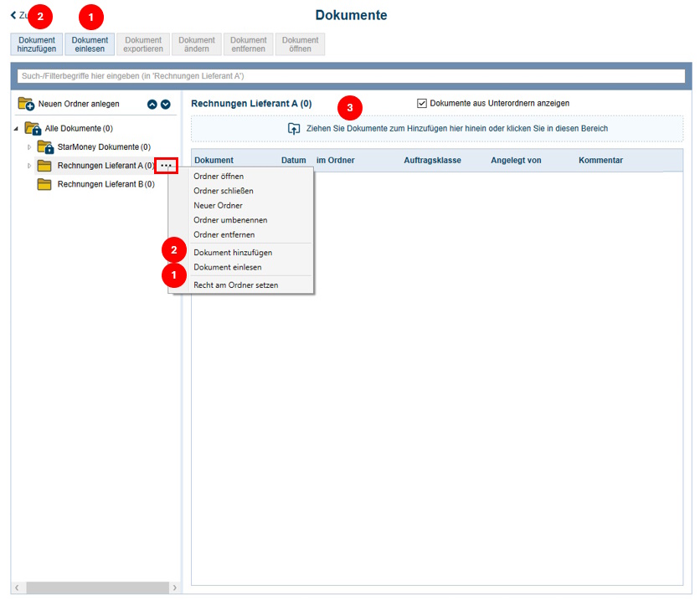Click the search and filter input field

click(x=351, y=76)
